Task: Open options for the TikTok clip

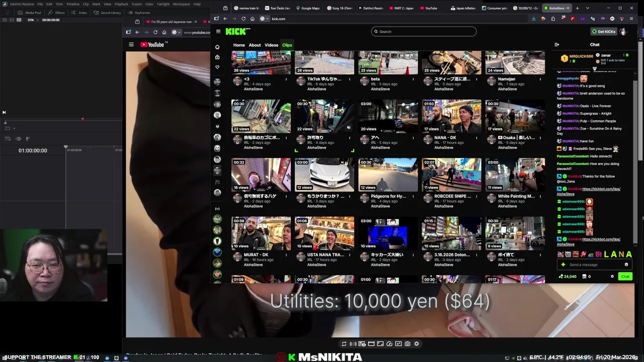Action: 350,79
